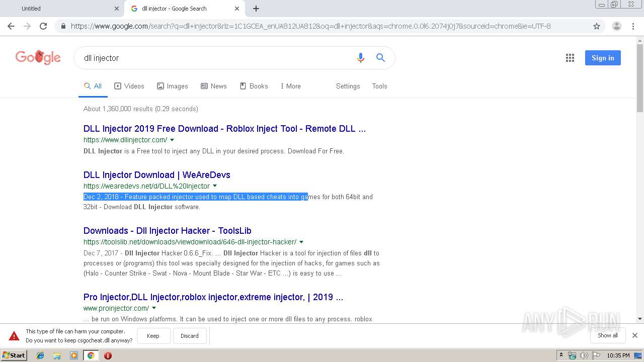Click the warning triangle in download bar
This screenshot has height=362, width=644.
click(x=14, y=336)
